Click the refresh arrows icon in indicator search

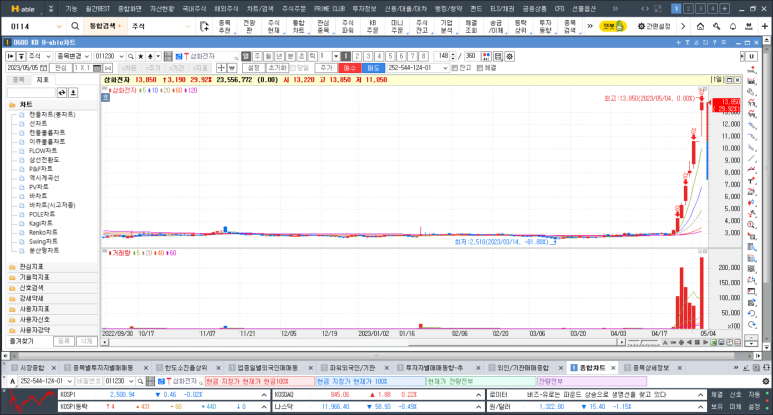(x=62, y=92)
